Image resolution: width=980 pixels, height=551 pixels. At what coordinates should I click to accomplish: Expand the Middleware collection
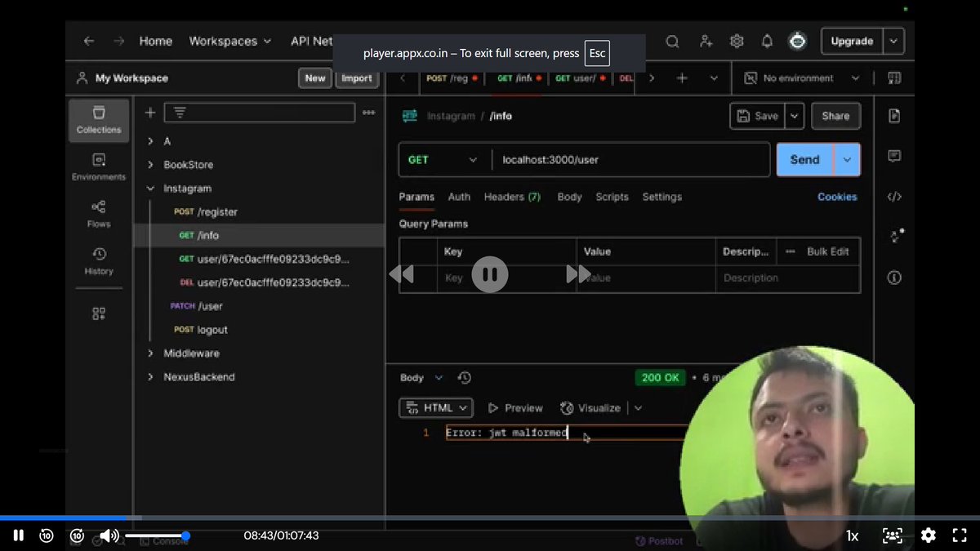[x=150, y=353]
